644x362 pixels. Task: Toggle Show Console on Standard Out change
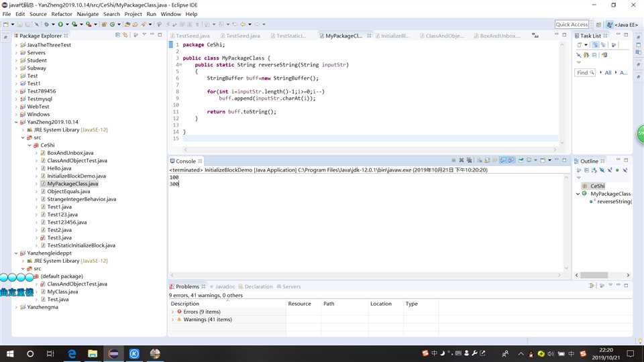pyautogui.click(x=503, y=161)
